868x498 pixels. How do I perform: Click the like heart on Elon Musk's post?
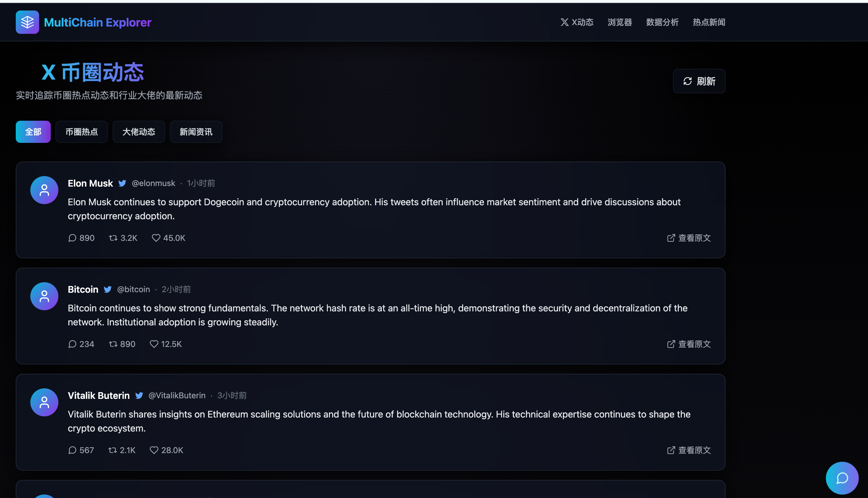156,238
